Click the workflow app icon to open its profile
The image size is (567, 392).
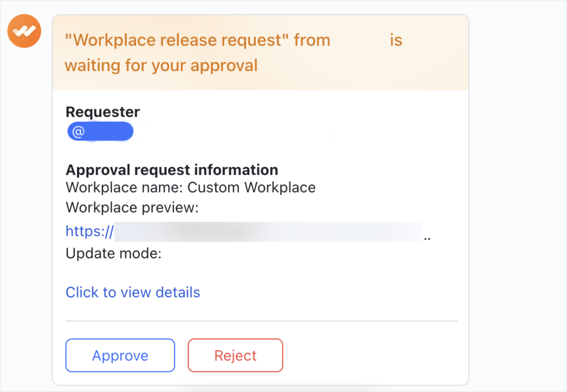pos(25,31)
